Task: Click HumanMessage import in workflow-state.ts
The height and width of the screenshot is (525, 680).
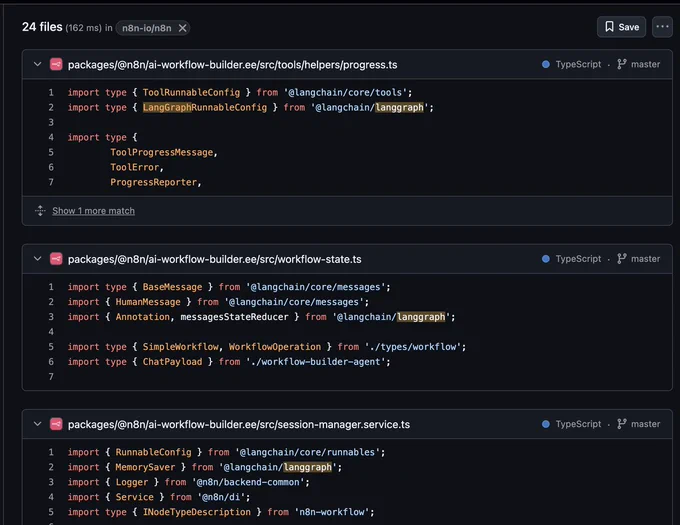Action: pos(148,302)
